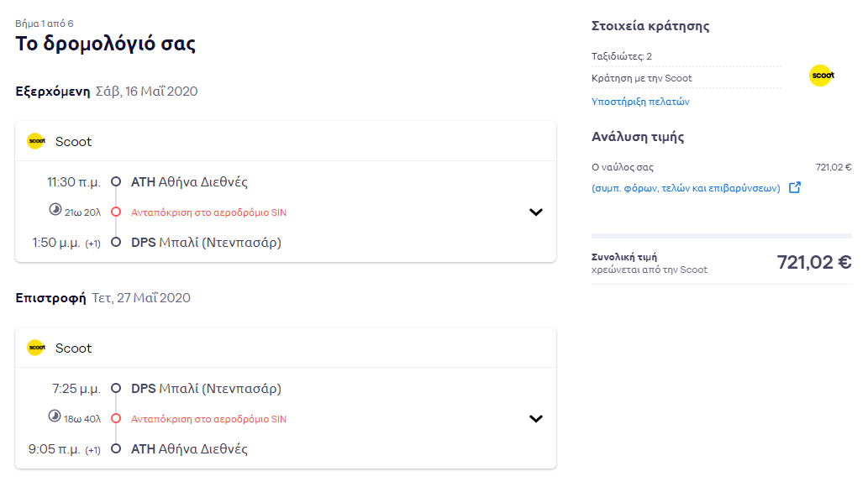Click the external link icon beside taxes and fees
Screen dimensions: 868x482
pyautogui.click(x=794, y=187)
